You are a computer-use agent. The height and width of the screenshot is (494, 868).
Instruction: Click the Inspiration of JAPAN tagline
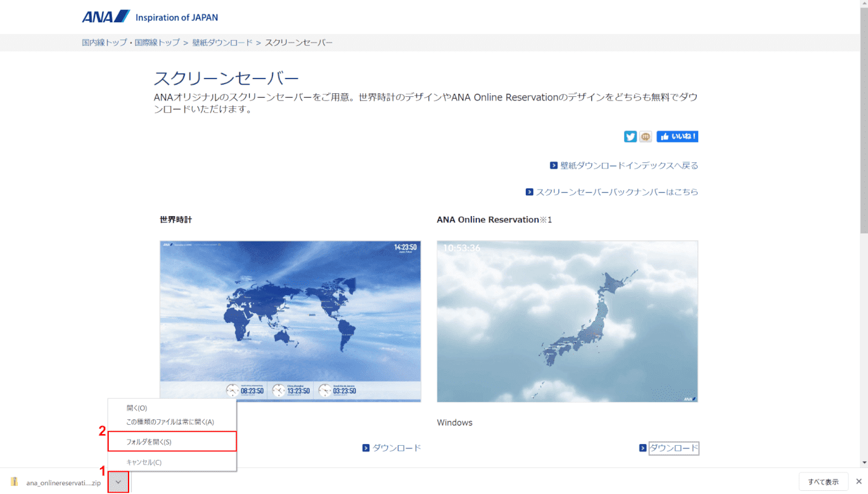coord(177,17)
